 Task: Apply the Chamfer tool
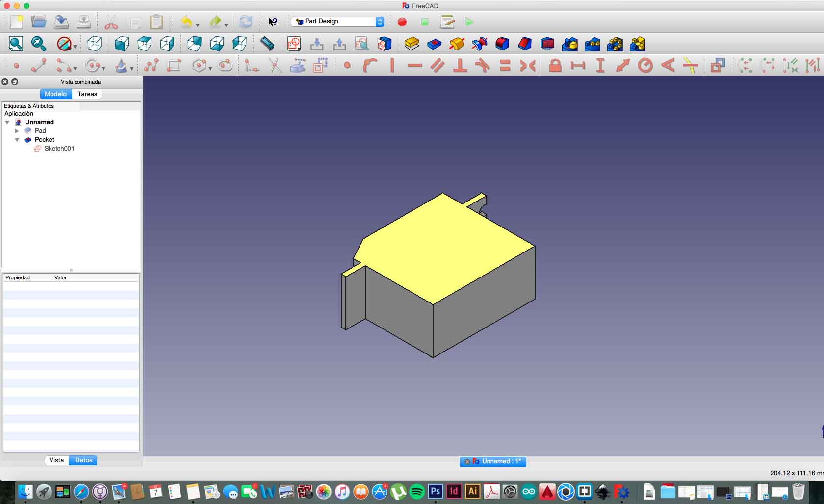point(524,44)
